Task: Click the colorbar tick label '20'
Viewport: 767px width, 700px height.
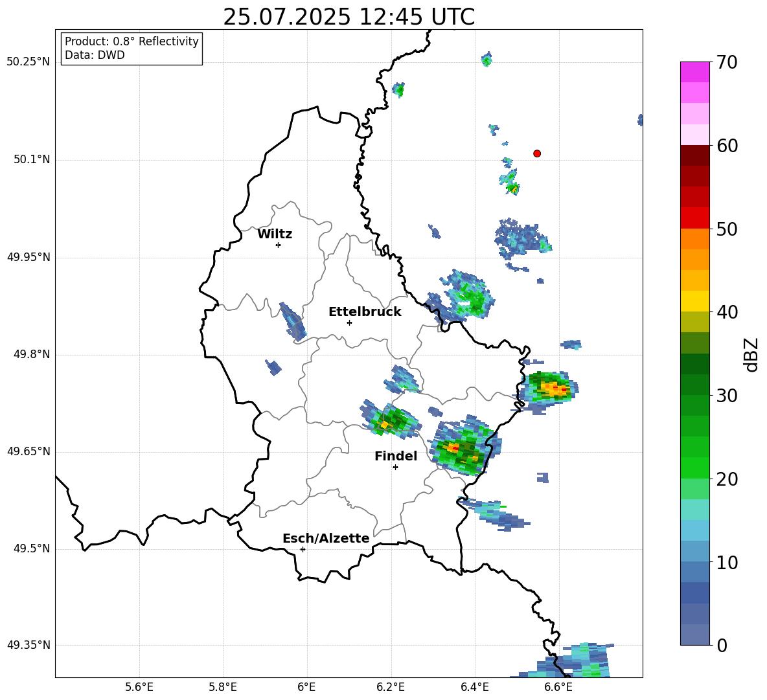Action: tap(727, 479)
